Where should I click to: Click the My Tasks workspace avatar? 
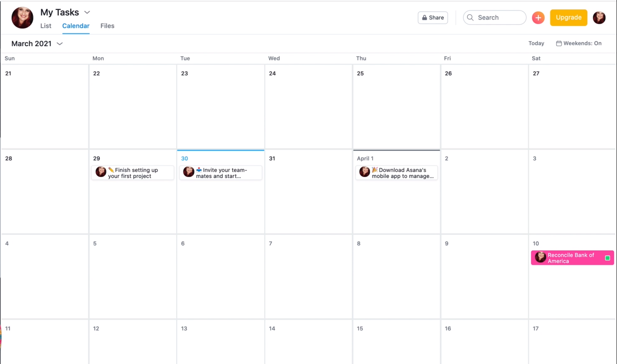pos(22,17)
